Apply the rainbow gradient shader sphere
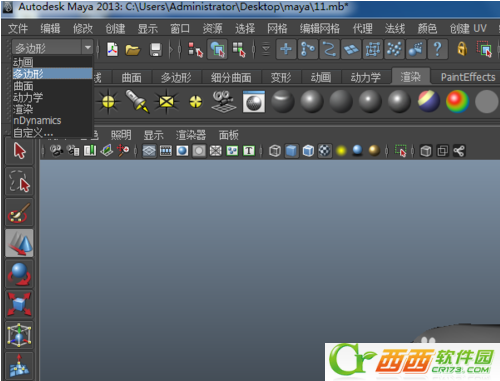 458,101
